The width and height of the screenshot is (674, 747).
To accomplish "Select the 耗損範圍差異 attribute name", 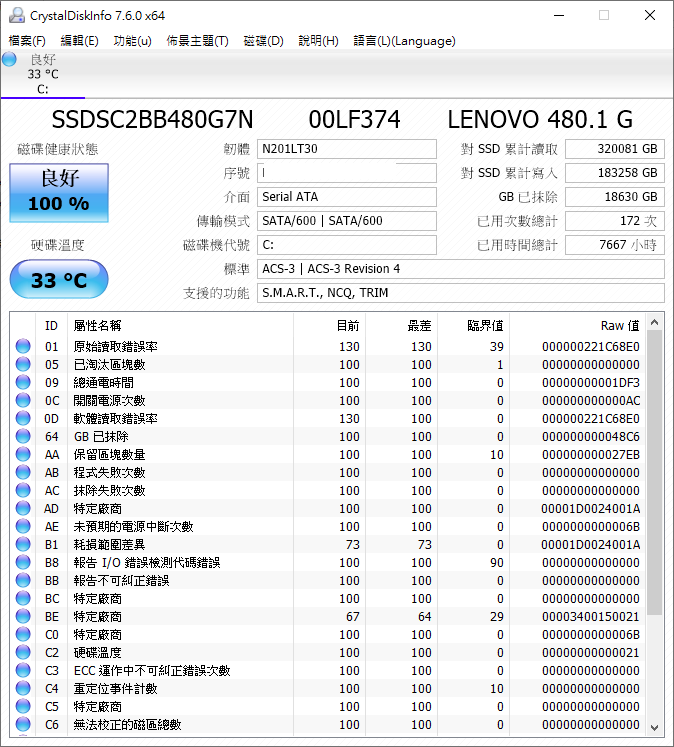I will 109,545.
